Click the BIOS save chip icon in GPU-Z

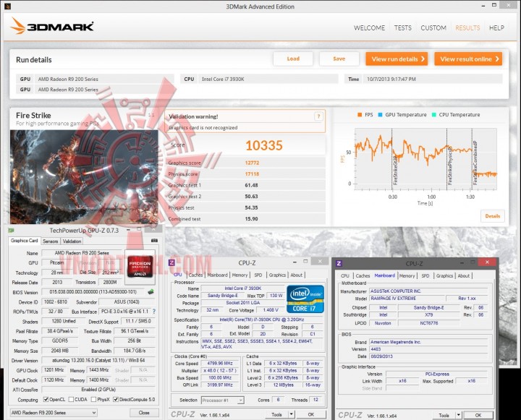pos(151,292)
